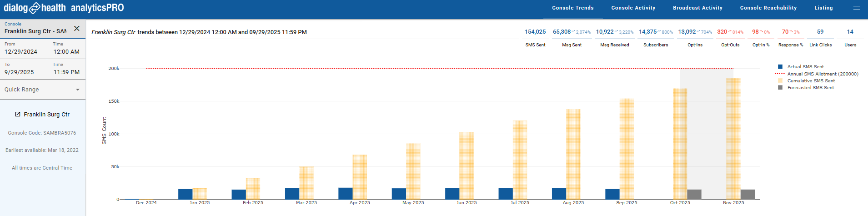Select the Opt-Outs metric
The image size is (868, 216).
730,36
